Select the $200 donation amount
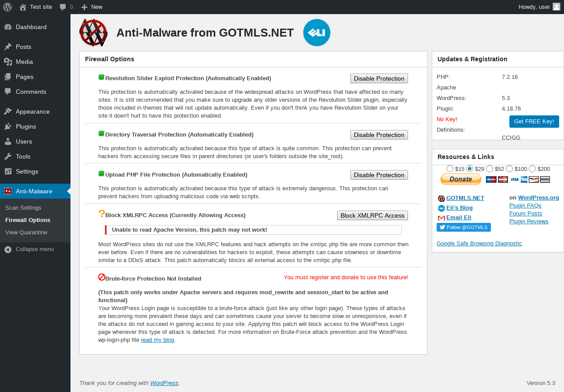Screen dimensions: 564x392 point(532,169)
